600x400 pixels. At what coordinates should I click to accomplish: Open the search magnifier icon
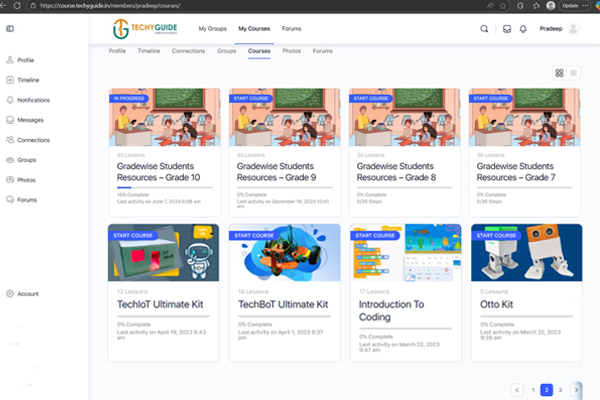(484, 29)
